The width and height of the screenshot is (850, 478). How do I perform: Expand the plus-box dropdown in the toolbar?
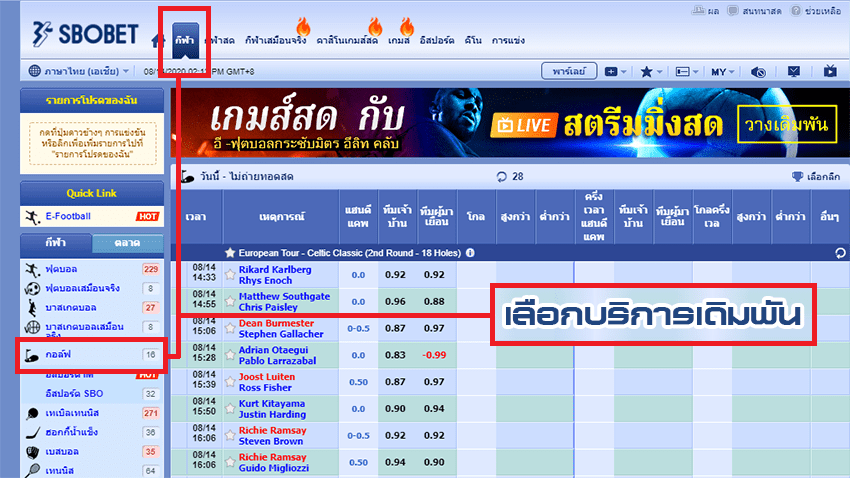615,72
